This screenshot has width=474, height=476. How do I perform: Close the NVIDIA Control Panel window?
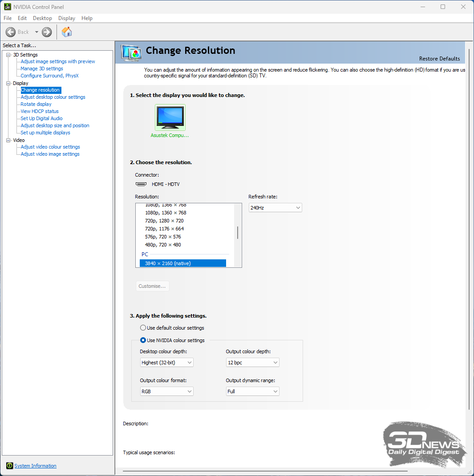pos(463,7)
